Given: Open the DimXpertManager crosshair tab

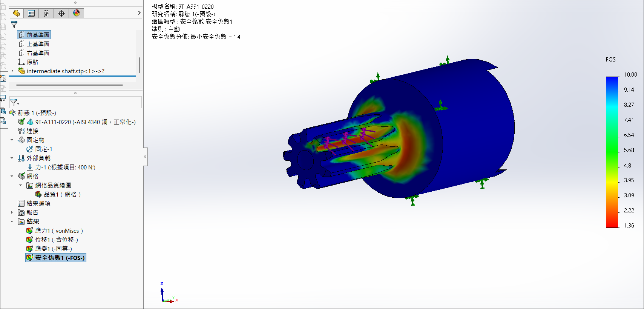Looking at the screenshot, I should 61,13.
